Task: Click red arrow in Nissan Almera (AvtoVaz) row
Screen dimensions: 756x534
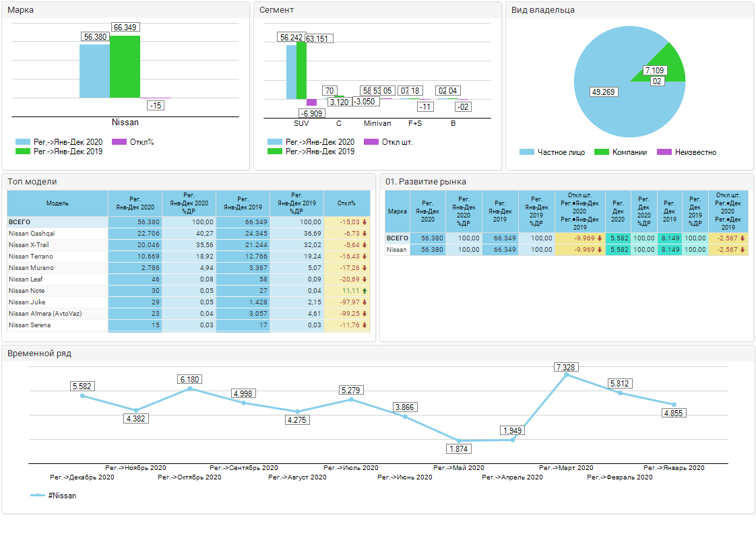Action: coord(365,314)
